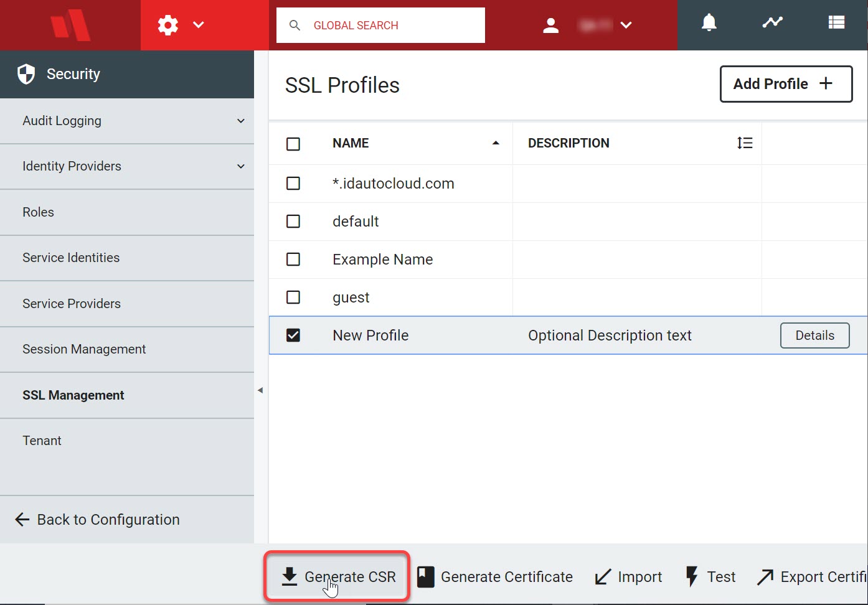Click the user profile icon
Viewport: 868px width, 605px height.
tap(550, 26)
